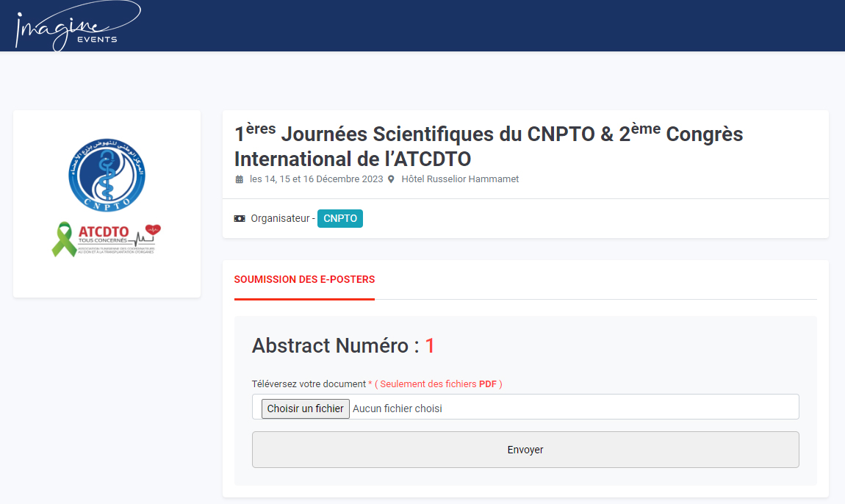Open the CNPTO organizer badge
The width and height of the screenshot is (845, 504).
(340, 218)
